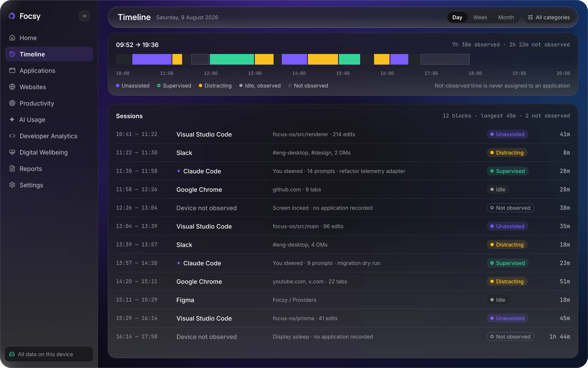Viewport: 588px width, 368px height.
Task: Click the Not observed badge on 12:26 row
Action: coord(511,208)
